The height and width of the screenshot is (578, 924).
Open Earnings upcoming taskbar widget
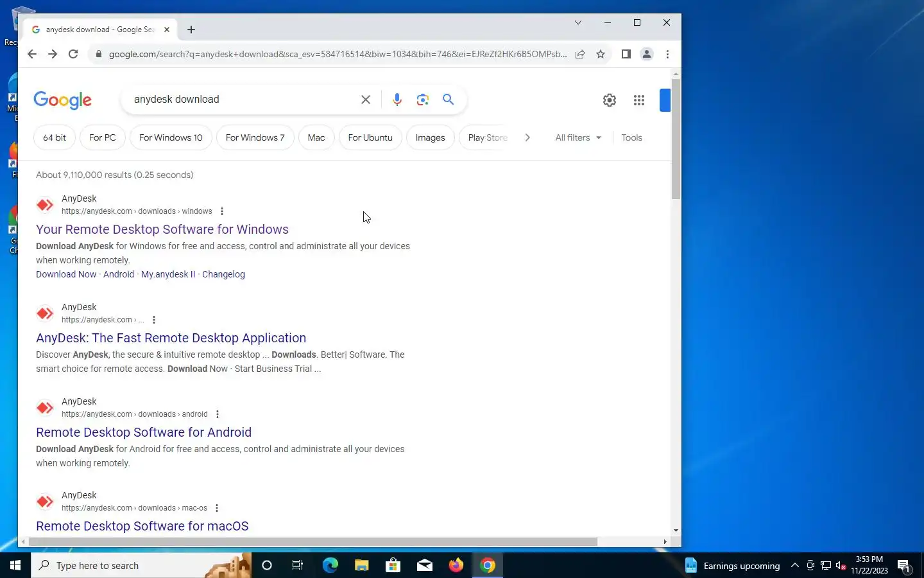tap(732, 566)
